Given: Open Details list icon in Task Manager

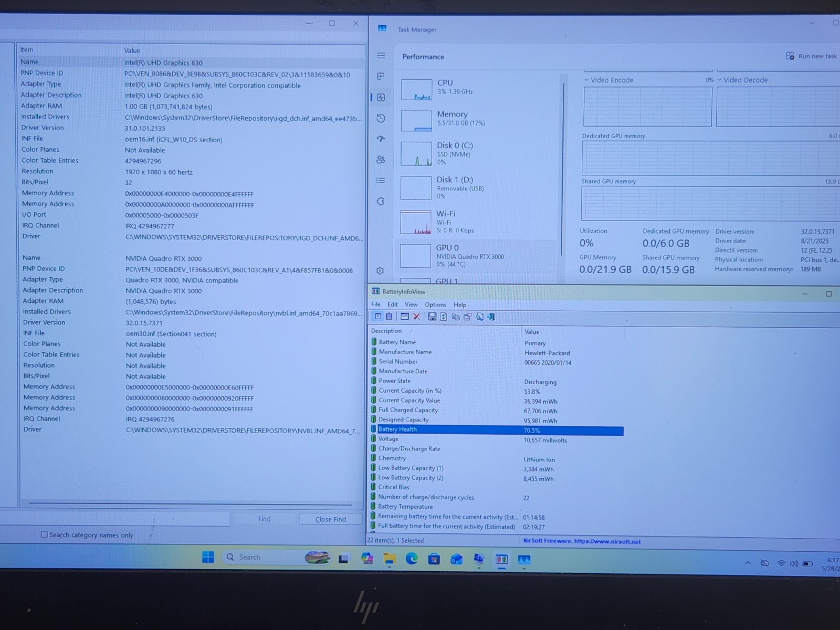Looking at the screenshot, I should tap(381, 180).
